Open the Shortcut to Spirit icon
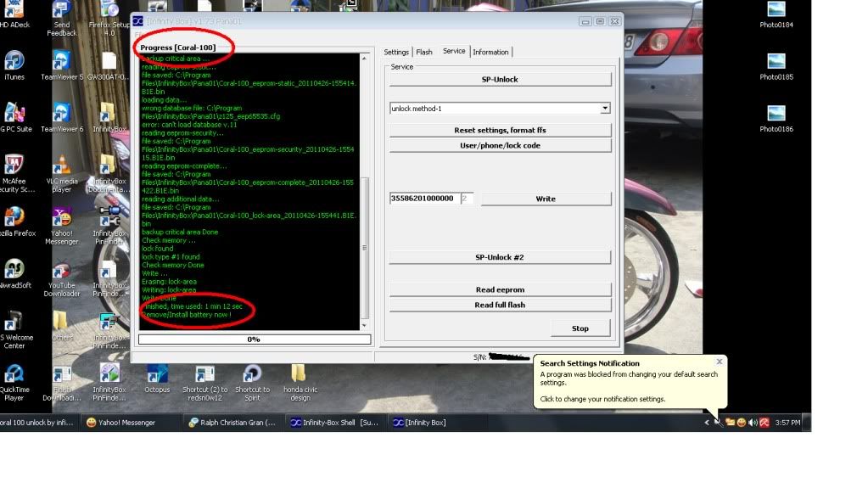The height and width of the screenshot is (488, 868). coord(253,384)
